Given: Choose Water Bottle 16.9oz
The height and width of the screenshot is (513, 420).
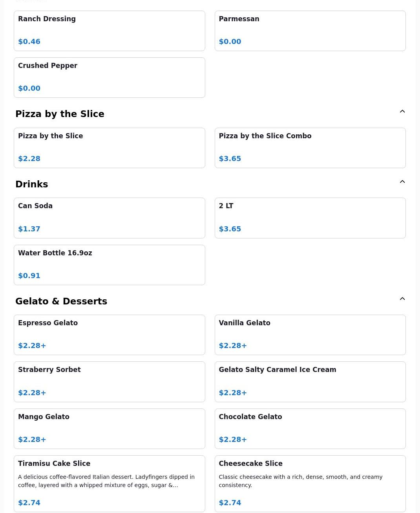Looking at the screenshot, I should (109, 265).
